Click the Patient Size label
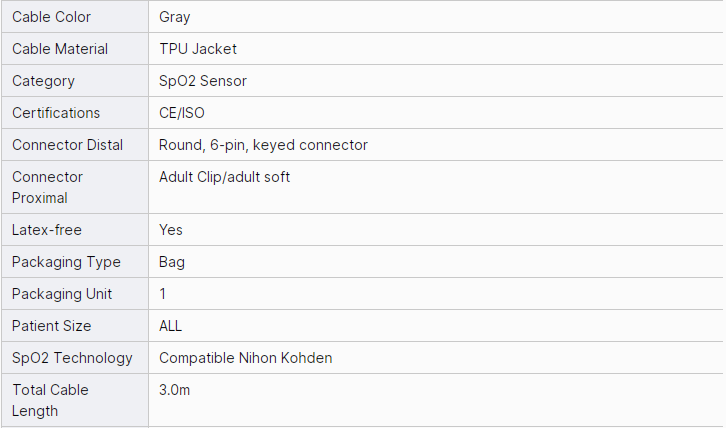The width and height of the screenshot is (726, 428). pyautogui.click(x=51, y=326)
